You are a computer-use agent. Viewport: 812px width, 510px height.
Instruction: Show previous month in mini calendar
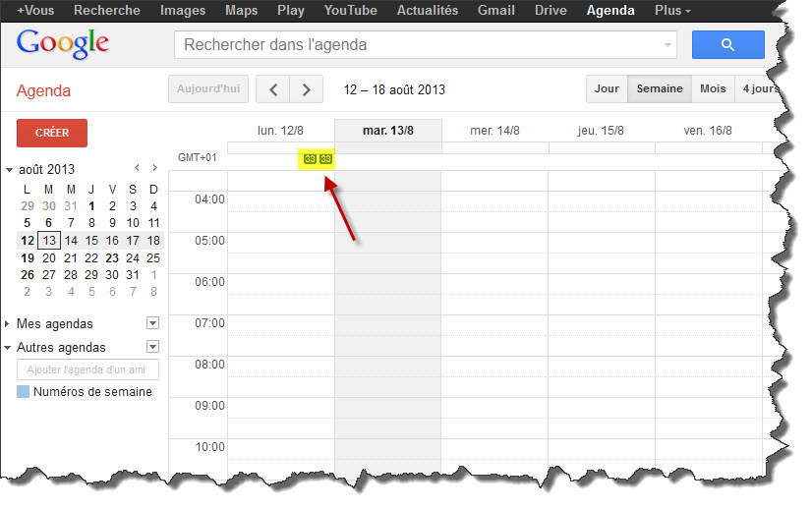(137, 168)
